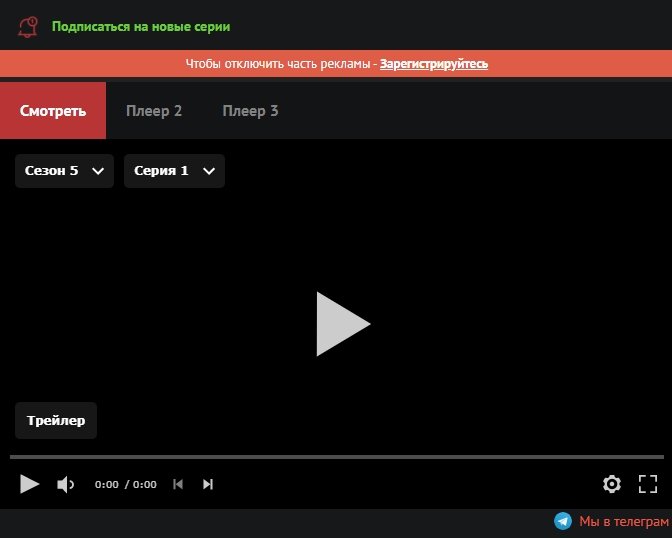Skip to next episode icon

(x=208, y=484)
